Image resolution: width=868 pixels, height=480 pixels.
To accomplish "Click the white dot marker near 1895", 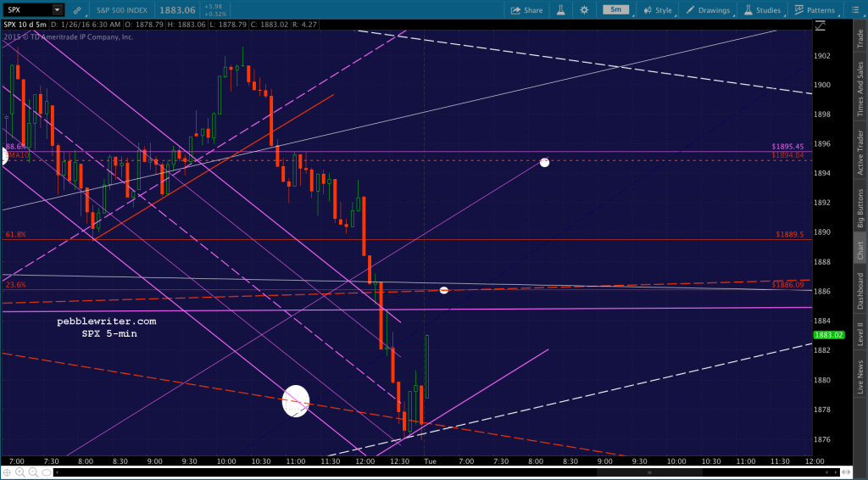I will click(x=545, y=162).
